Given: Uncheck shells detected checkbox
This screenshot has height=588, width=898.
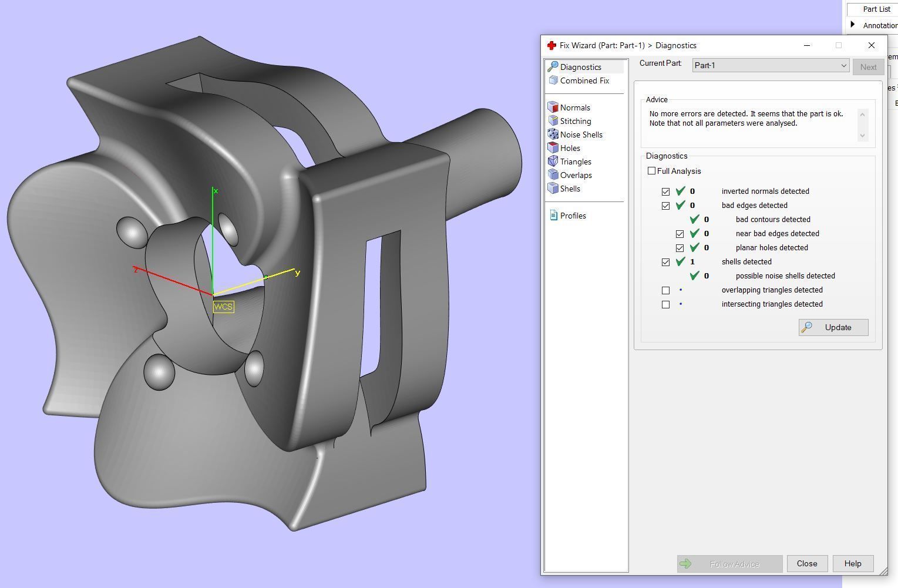Looking at the screenshot, I should click(x=665, y=262).
